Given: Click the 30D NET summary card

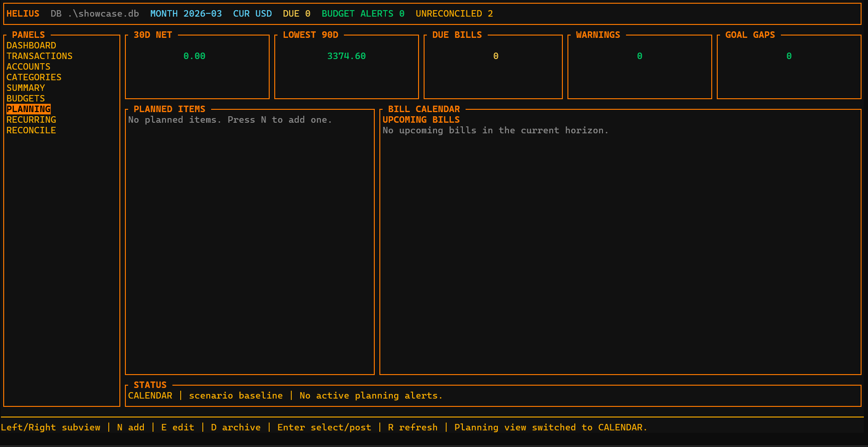Looking at the screenshot, I should point(197,65).
